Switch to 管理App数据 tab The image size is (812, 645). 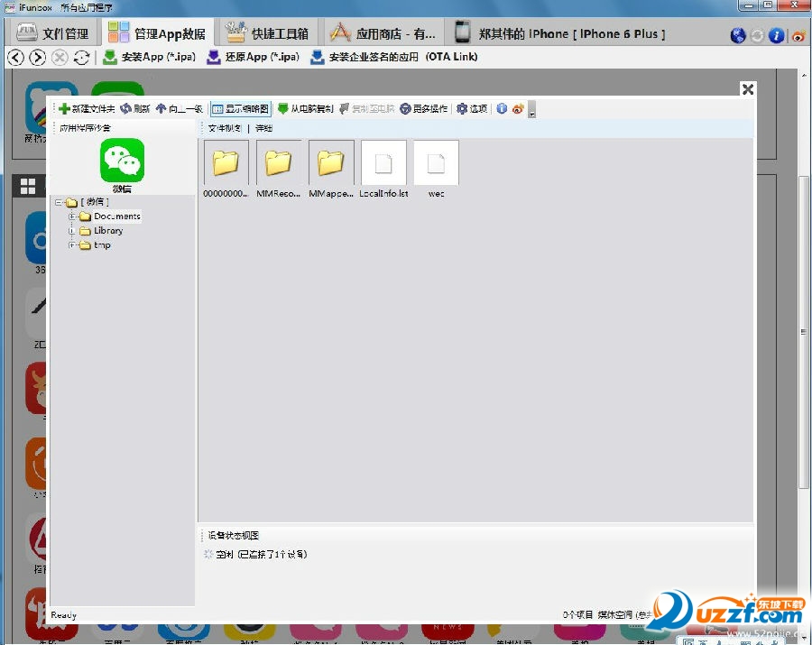tap(157, 33)
